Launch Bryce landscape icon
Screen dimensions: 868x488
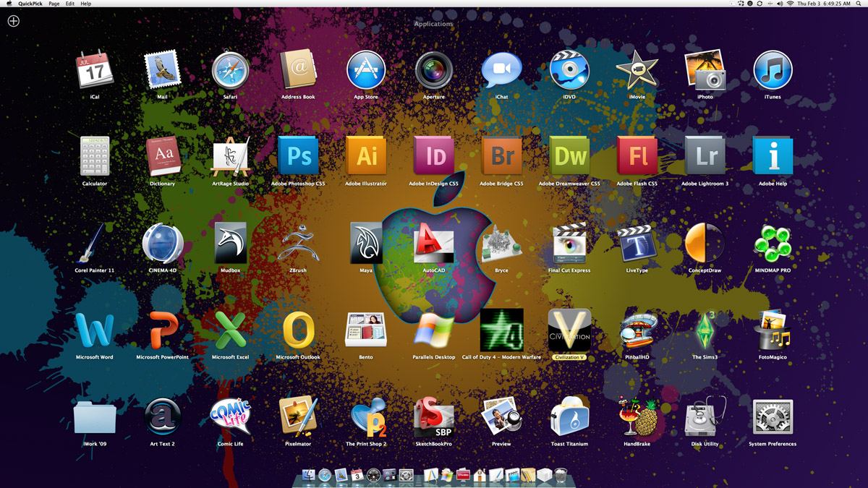click(x=501, y=244)
